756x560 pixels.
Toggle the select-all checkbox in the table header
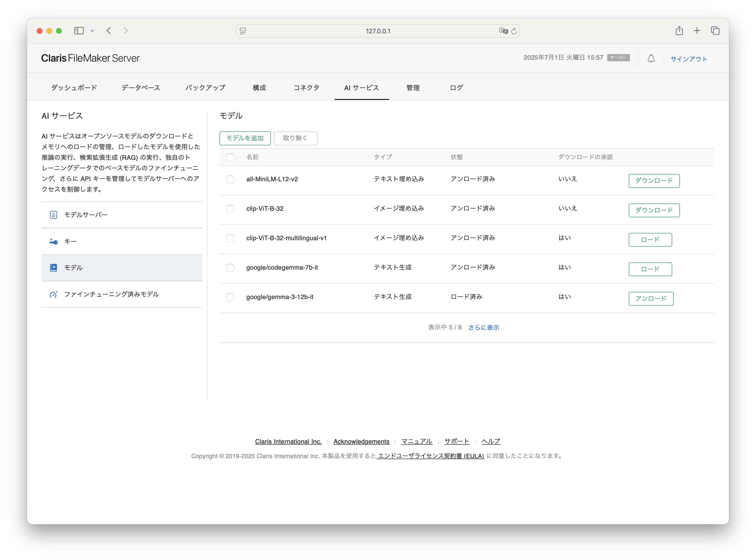(230, 157)
